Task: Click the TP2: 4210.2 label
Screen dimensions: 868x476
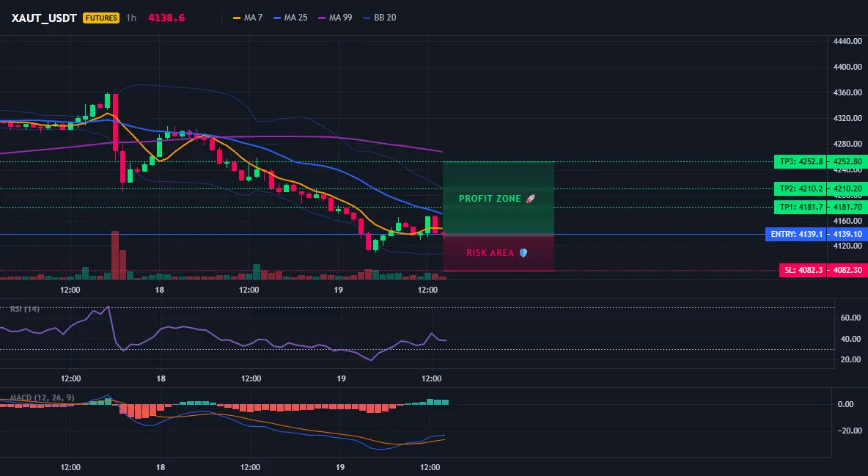Action: (801, 188)
